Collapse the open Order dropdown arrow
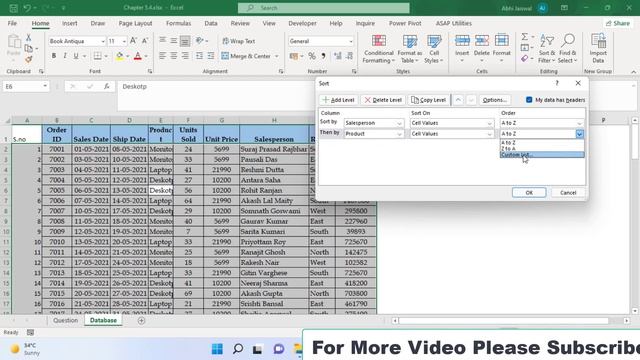The height and width of the screenshot is (360, 640). (x=579, y=134)
